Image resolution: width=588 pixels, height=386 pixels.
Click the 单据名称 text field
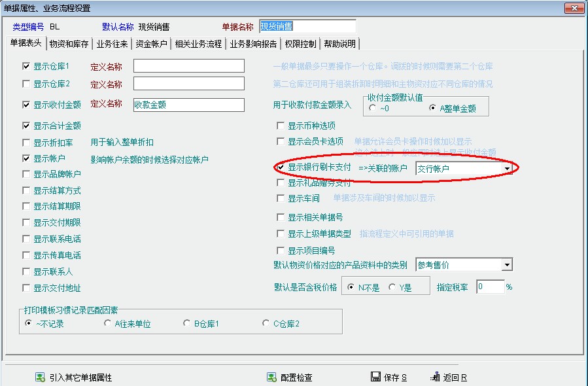coord(307,27)
